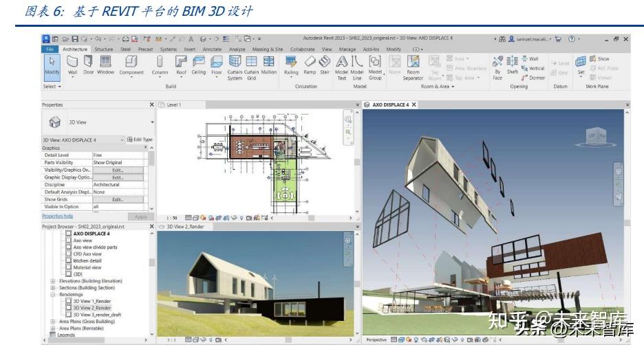
Task: Click the ViewCube in AXO DISPLACE 4 view
Action: (x=597, y=137)
